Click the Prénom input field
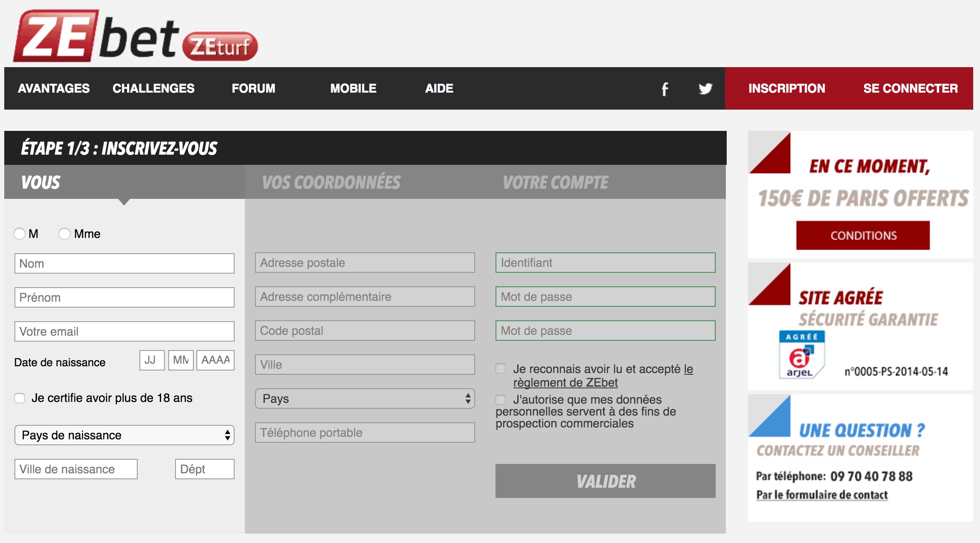Viewport: 980px width, 543px height. click(x=125, y=297)
